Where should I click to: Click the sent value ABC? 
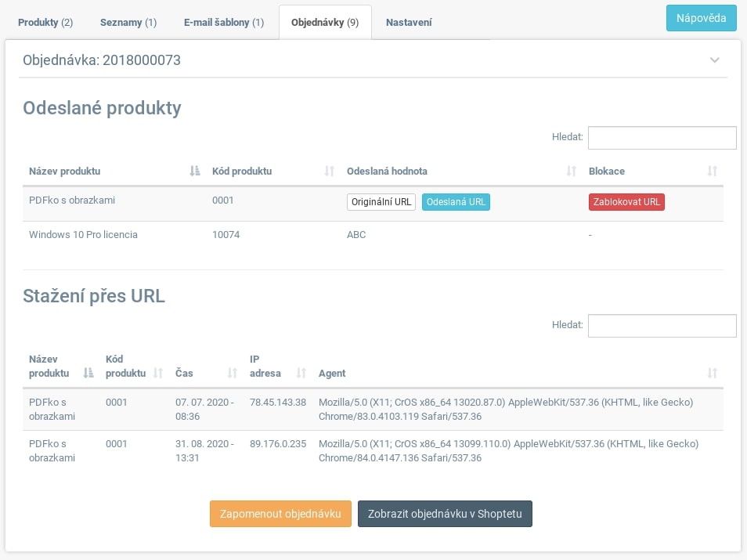356,234
